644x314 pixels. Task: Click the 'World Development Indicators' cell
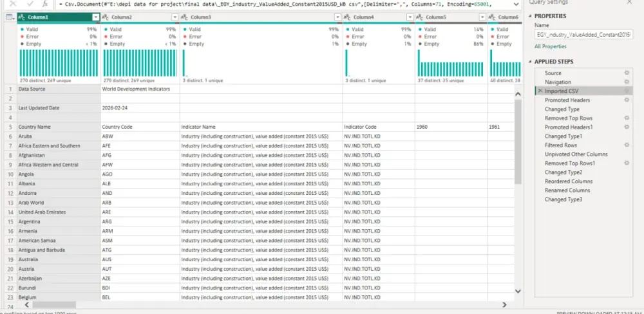[x=140, y=89]
